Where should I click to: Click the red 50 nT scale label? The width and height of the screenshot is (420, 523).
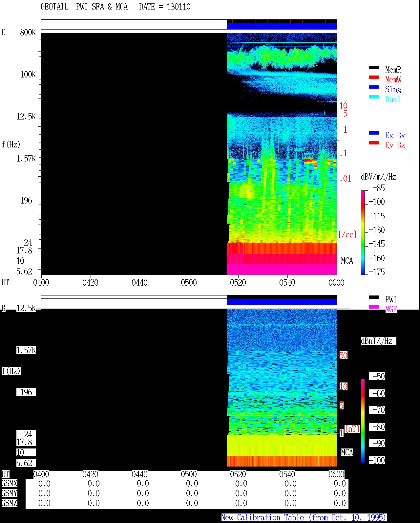tap(343, 355)
